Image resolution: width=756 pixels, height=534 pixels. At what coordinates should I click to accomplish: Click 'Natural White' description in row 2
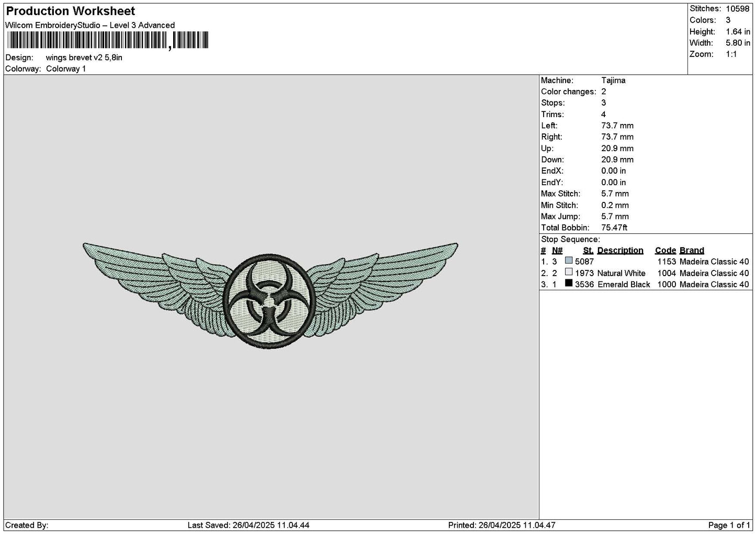click(x=622, y=274)
